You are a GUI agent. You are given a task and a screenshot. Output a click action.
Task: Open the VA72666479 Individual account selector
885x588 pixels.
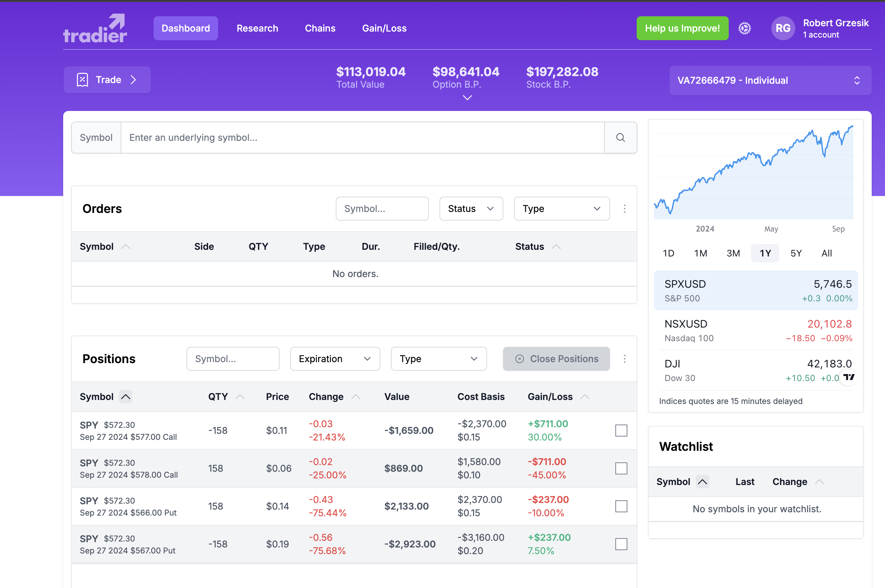[770, 80]
